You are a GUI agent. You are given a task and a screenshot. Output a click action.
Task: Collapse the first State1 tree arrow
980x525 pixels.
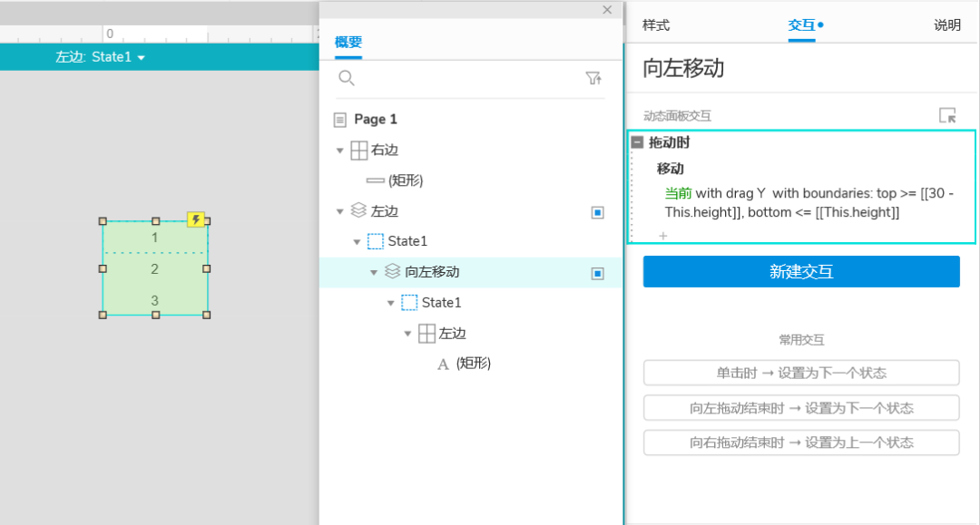357,241
